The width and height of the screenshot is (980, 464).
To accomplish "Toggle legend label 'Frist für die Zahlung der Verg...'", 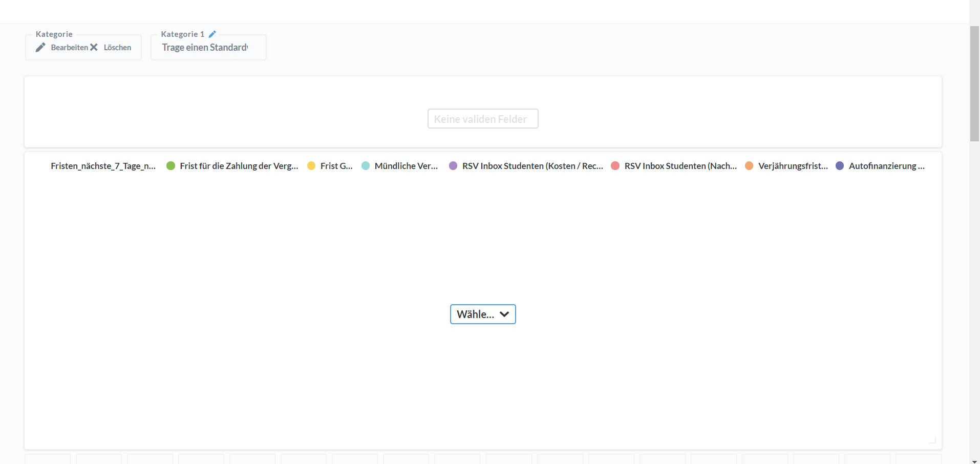I will pos(239,166).
